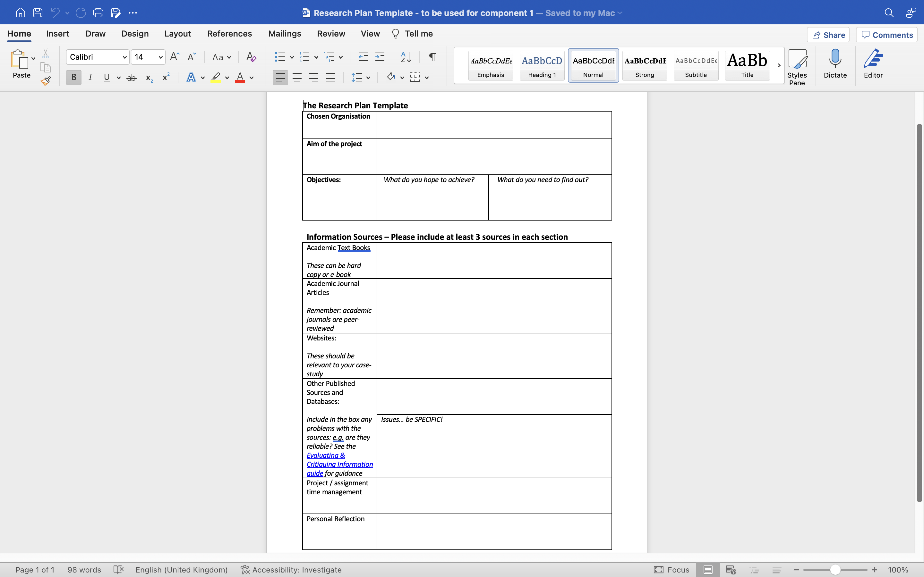Toggle text alignment justify icon

point(330,79)
